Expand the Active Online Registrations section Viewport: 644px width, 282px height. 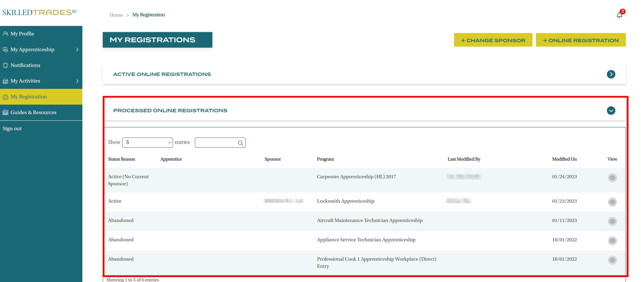click(611, 74)
